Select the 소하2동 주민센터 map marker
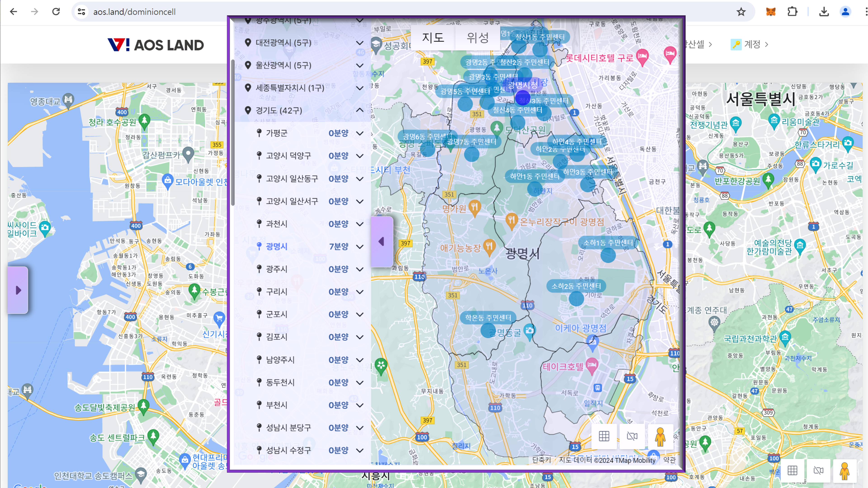This screenshot has height=488, width=868. 576,298
